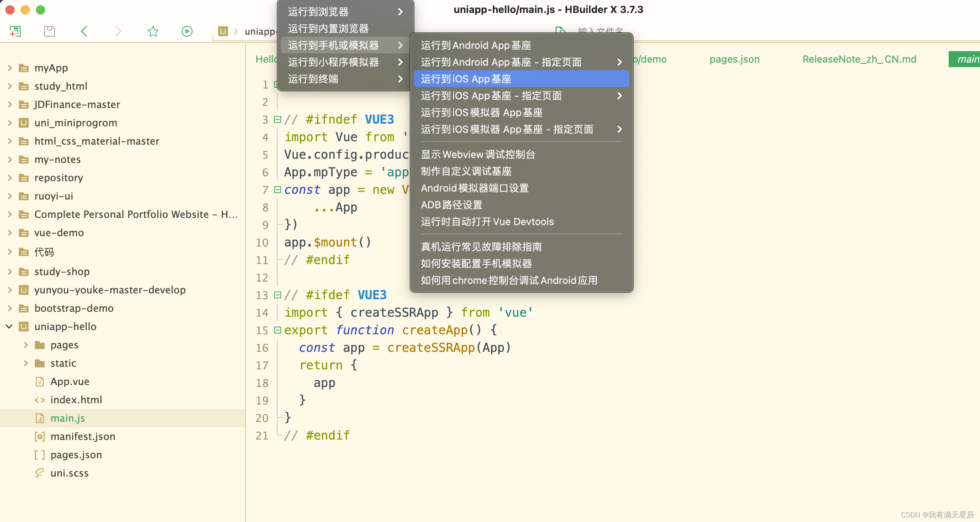Click the uni.scss style icon
Screen dimensions: 980x522
click(x=40, y=473)
